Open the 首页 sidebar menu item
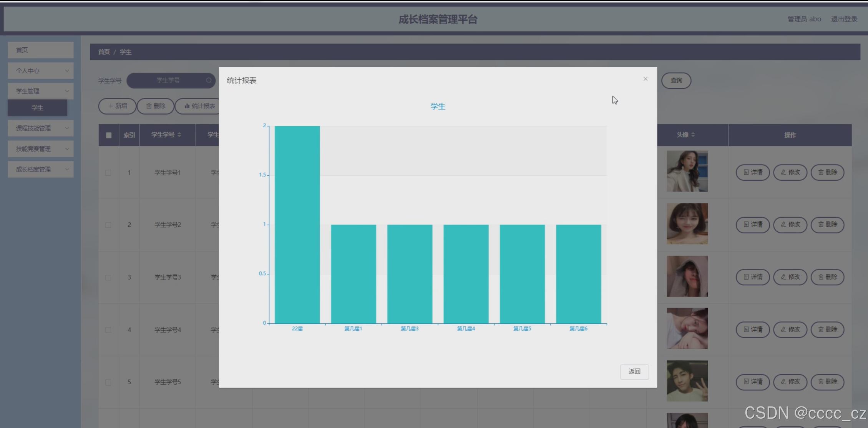This screenshot has width=868, height=428. pyautogui.click(x=40, y=50)
